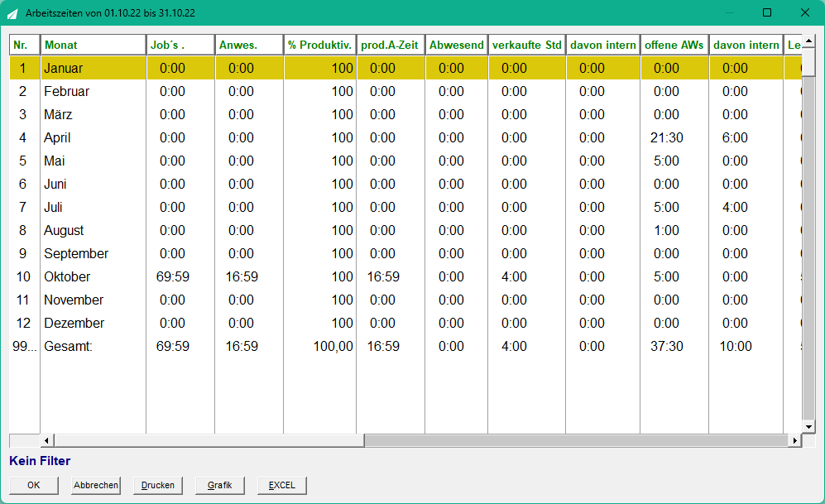The width and height of the screenshot is (825, 504).
Task: Click the verkaufte Std column header
Action: click(x=526, y=45)
